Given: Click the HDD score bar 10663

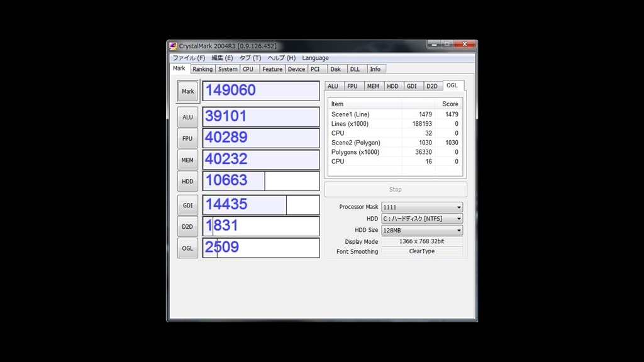Looking at the screenshot, I should [261, 181].
